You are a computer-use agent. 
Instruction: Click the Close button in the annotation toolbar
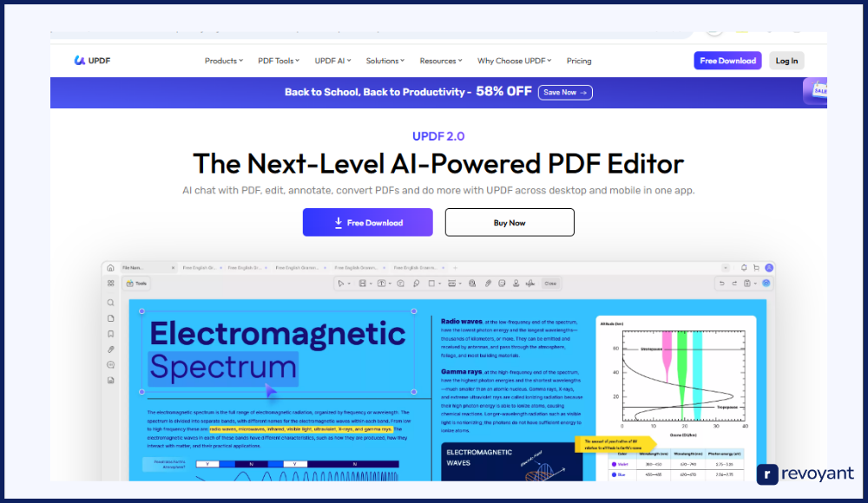pyautogui.click(x=550, y=284)
